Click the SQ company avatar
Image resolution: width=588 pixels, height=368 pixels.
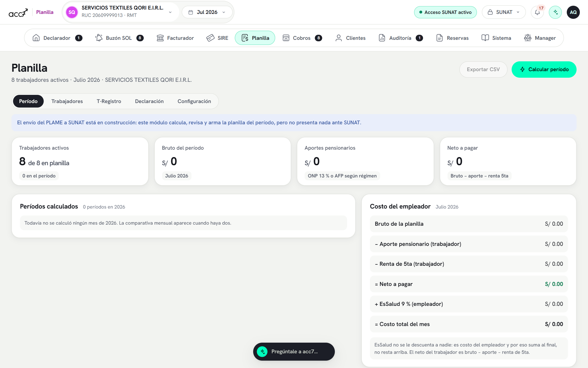[x=72, y=12]
